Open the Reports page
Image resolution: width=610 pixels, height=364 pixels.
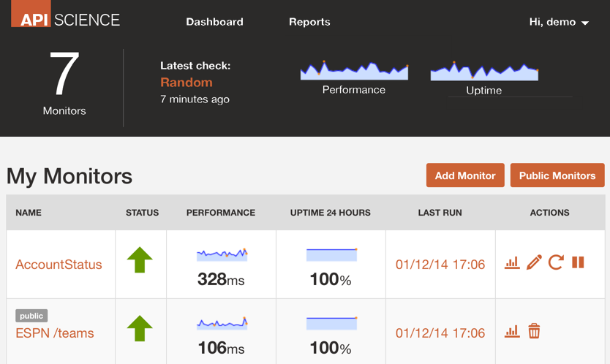(309, 22)
